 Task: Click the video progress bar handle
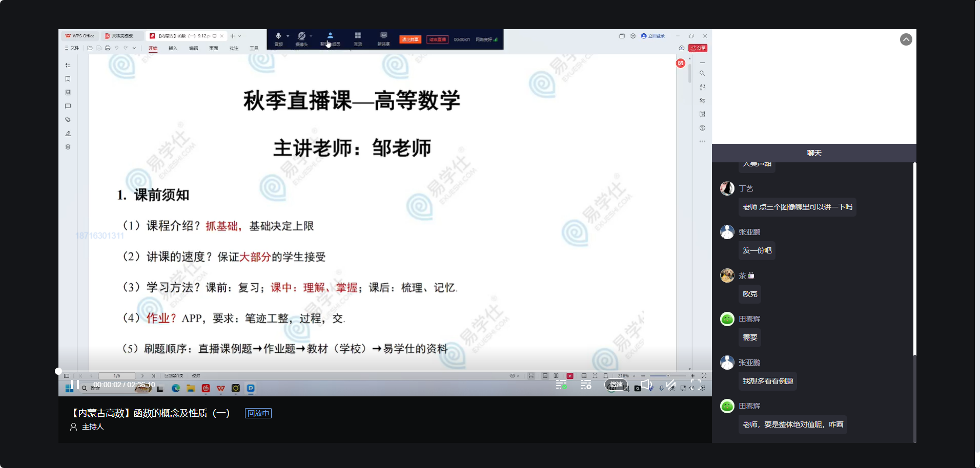[58, 371]
